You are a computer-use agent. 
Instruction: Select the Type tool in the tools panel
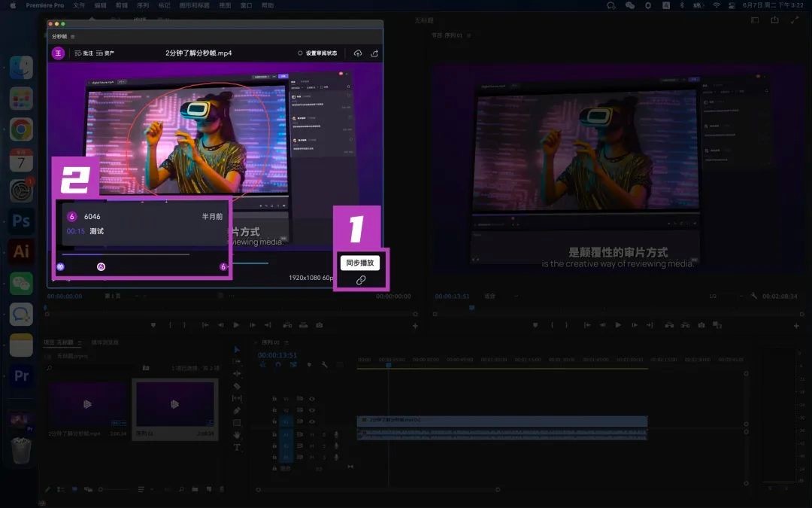tap(237, 447)
